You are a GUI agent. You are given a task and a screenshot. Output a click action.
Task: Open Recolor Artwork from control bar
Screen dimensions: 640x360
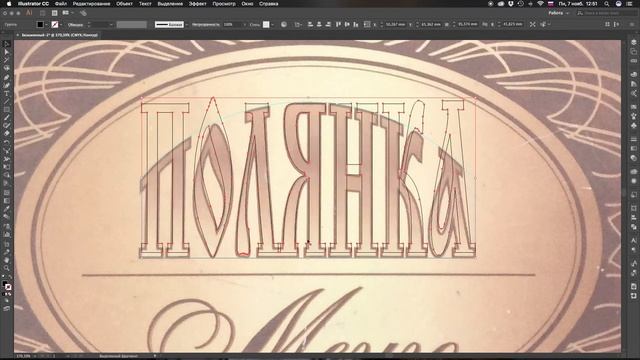[x=284, y=24]
